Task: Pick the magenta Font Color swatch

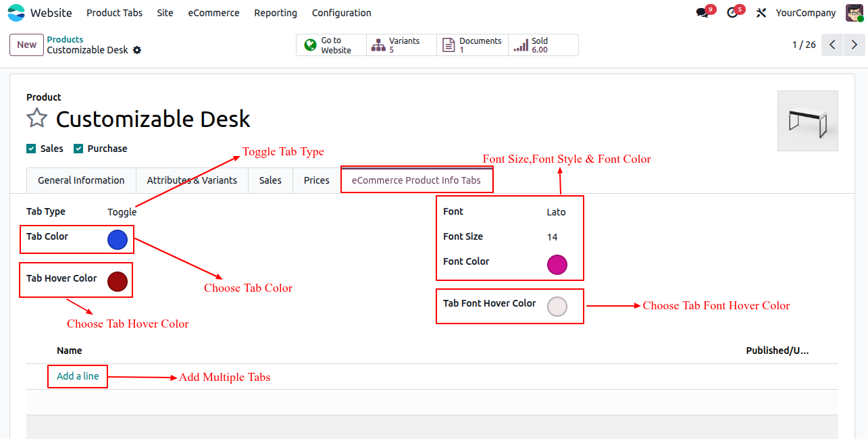Action: pos(557,265)
